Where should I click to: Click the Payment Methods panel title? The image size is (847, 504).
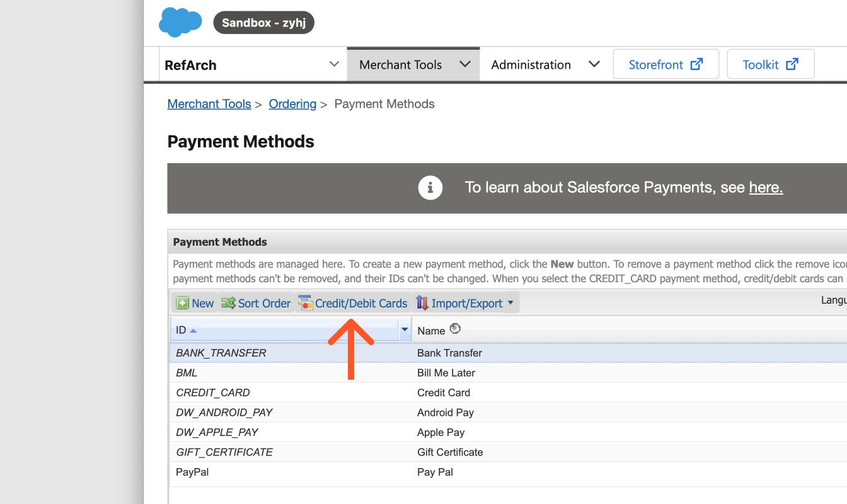click(x=220, y=242)
